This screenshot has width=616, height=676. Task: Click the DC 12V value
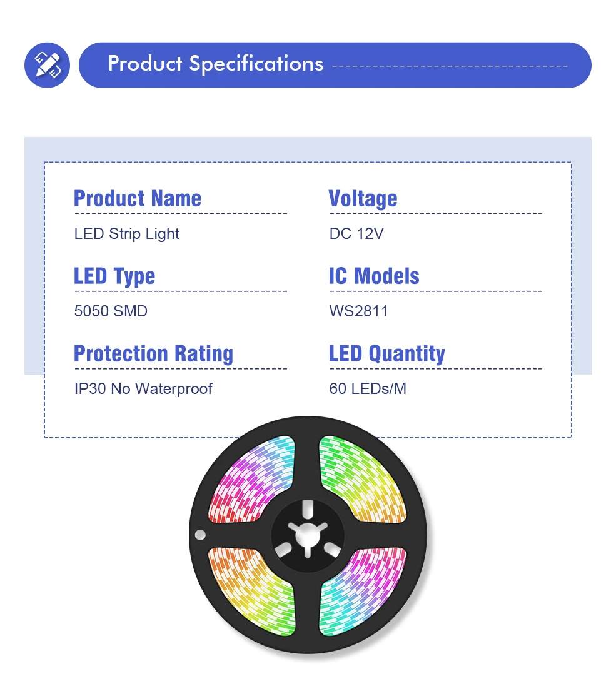pyautogui.click(x=356, y=233)
